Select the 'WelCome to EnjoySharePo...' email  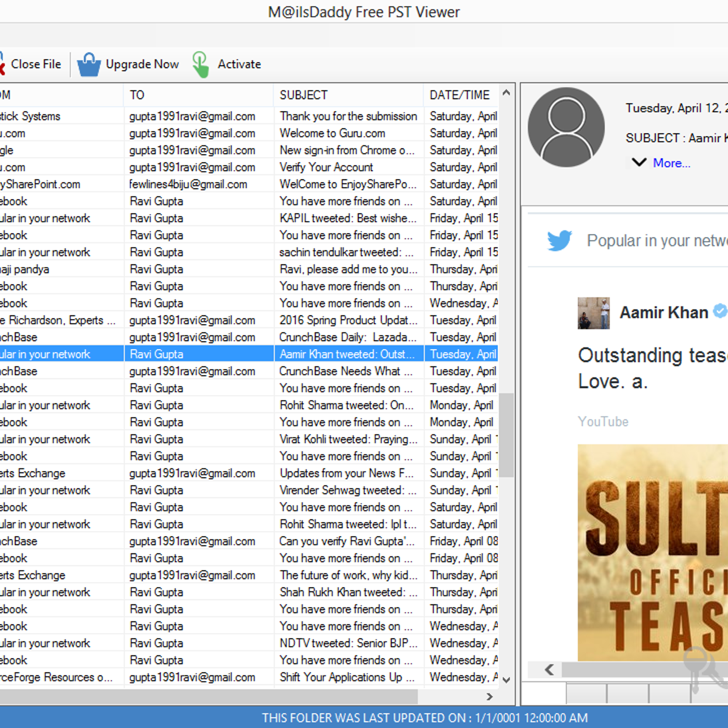coord(249,184)
